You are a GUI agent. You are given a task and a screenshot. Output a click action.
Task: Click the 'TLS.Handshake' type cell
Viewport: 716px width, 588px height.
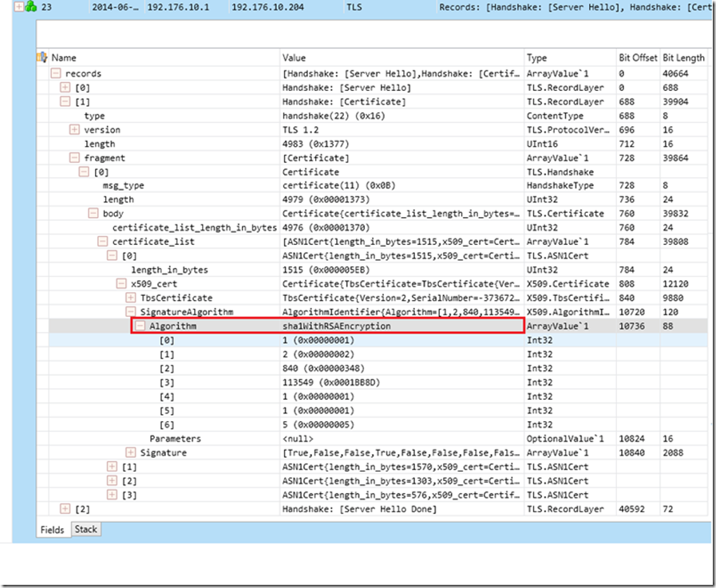[x=560, y=172]
